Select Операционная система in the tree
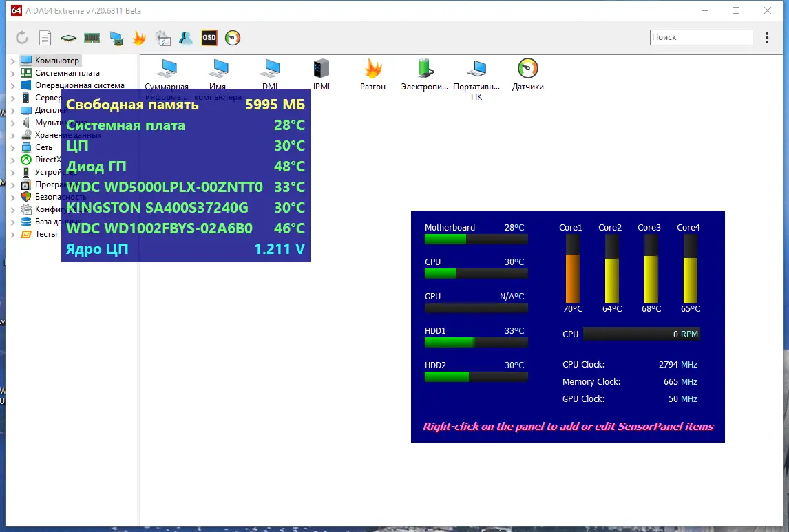Viewport: 789px width, 532px height. [79, 85]
